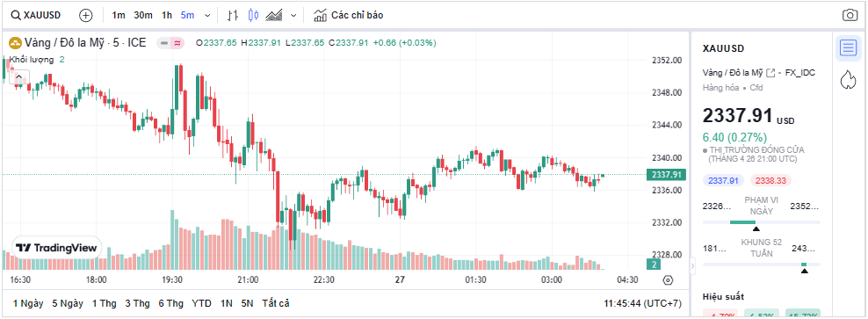The width and height of the screenshot is (868, 319).
Task: Switch to the 30m timeframe
Action: tap(143, 16)
